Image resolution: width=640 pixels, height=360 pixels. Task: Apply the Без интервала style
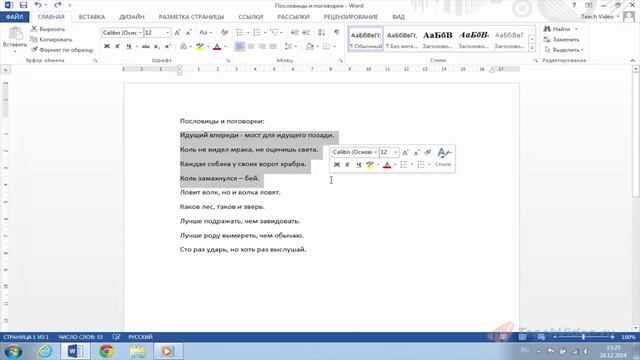click(x=402, y=39)
